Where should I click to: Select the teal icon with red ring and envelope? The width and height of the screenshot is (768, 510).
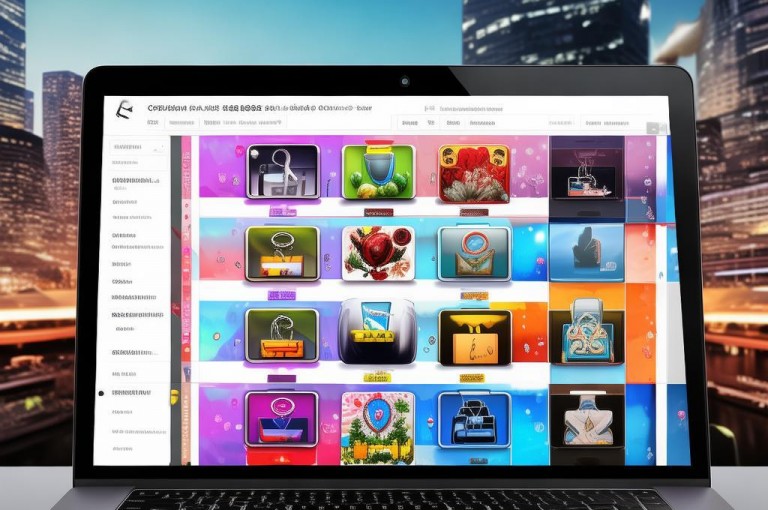[x=474, y=253]
